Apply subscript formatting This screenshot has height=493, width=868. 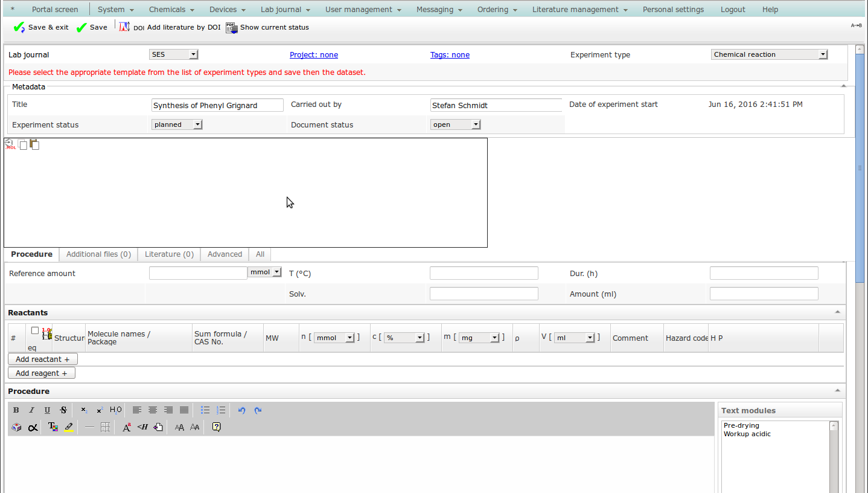click(x=84, y=410)
